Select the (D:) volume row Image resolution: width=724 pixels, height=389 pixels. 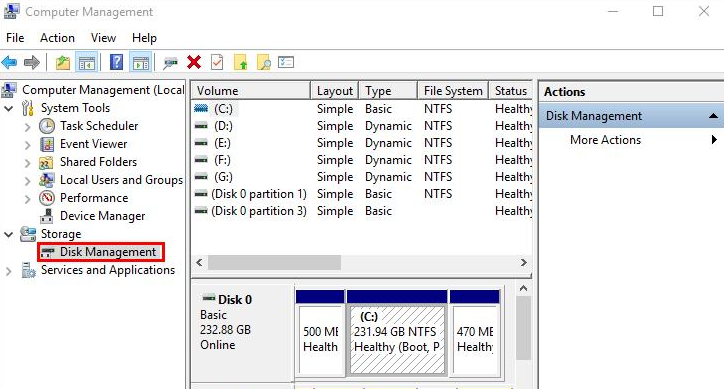[x=362, y=126]
